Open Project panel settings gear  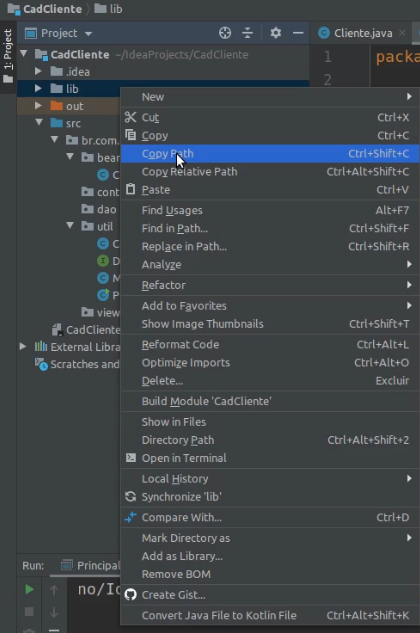coord(275,33)
